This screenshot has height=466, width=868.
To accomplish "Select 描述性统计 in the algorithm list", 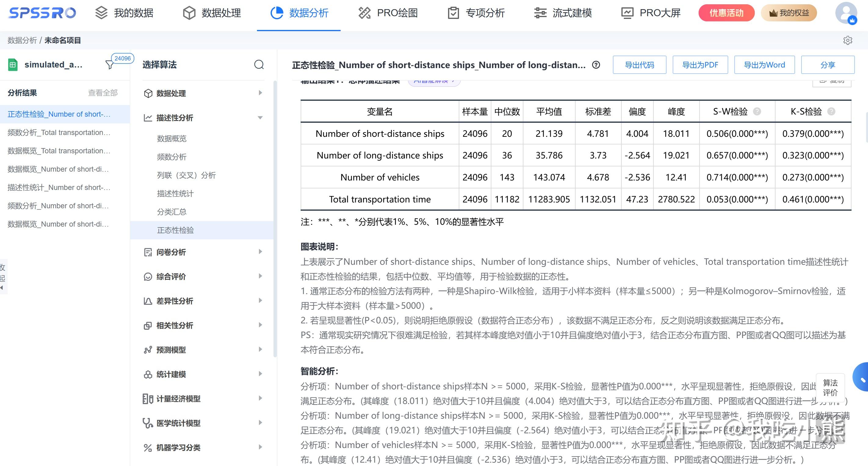I will [x=175, y=194].
